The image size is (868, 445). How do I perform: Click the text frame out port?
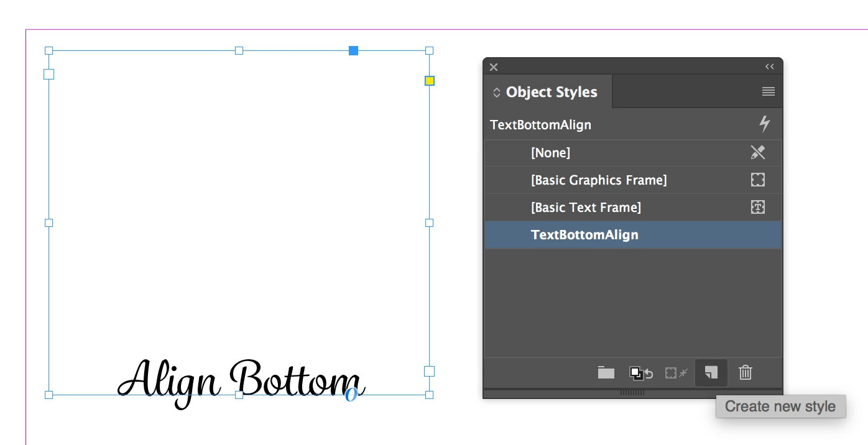429,371
